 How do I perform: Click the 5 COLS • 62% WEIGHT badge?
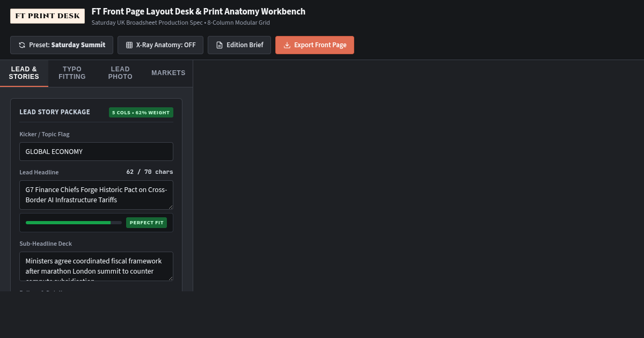(x=141, y=113)
